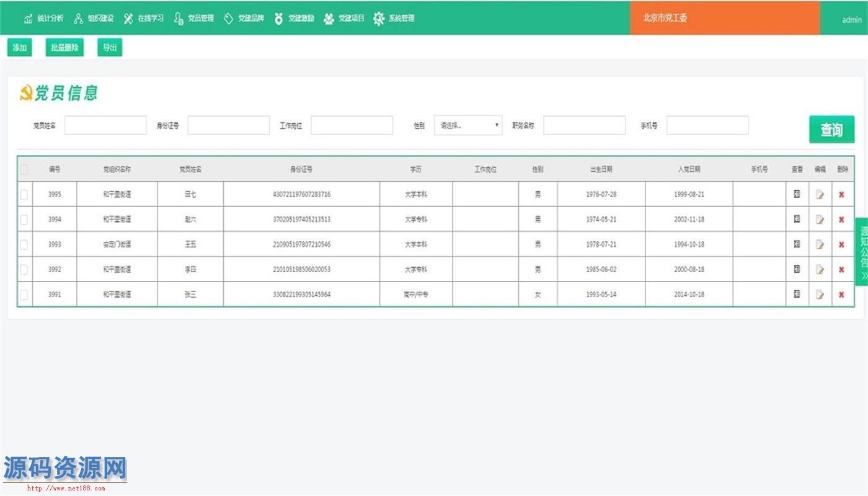Click the 批量删除 button

(x=64, y=48)
